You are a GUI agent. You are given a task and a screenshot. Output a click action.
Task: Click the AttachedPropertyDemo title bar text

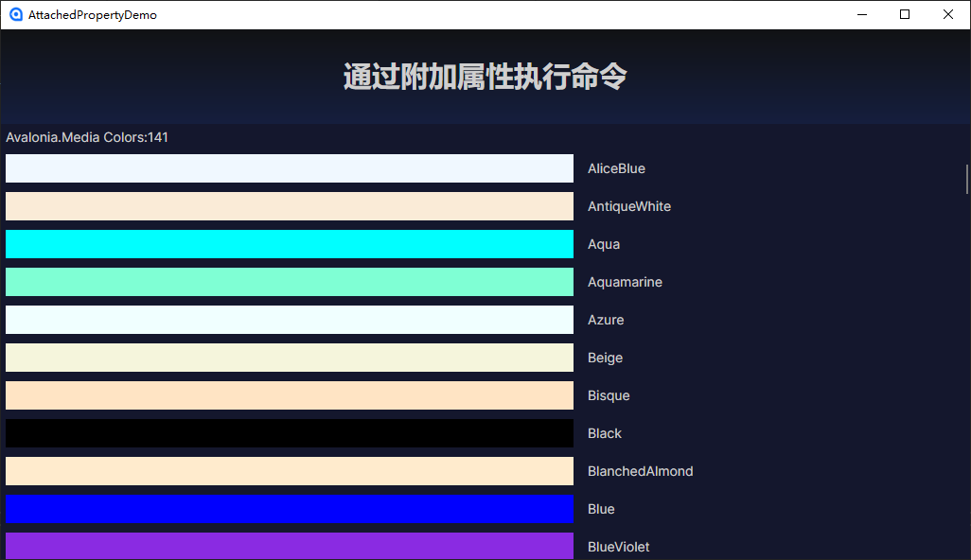(91, 14)
